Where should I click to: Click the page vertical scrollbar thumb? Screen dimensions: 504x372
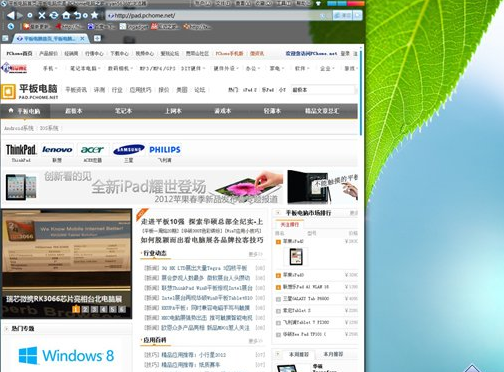tap(361, 93)
